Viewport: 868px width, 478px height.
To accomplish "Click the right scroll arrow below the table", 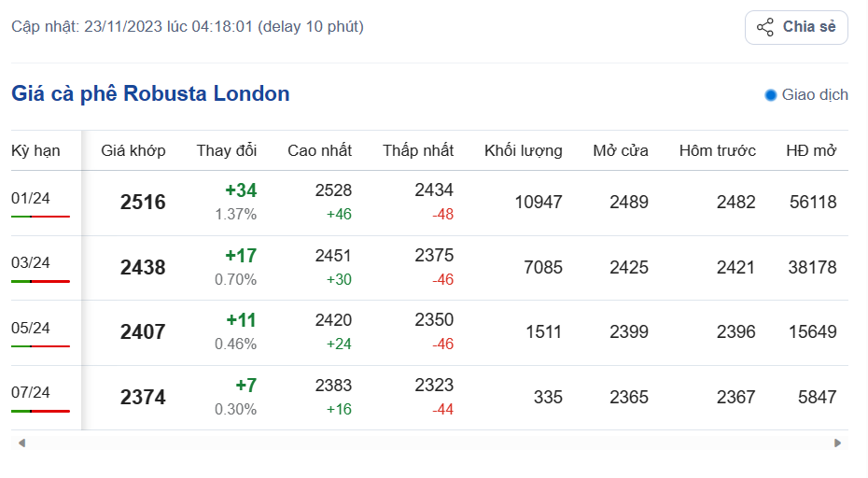I will tap(837, 443).
